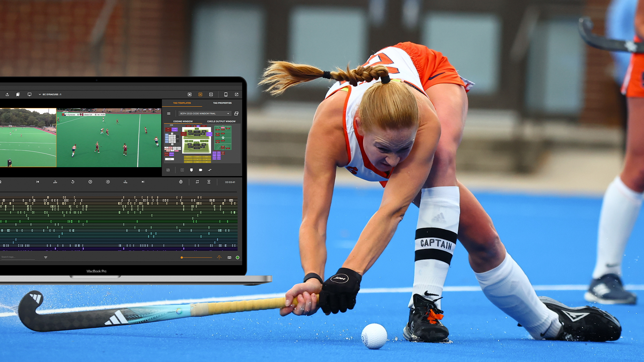Image resolution: width=644 pixels, height=362 pixels.
Task: Click the TAG TEMPLATES tab
Action: (182, 103)
